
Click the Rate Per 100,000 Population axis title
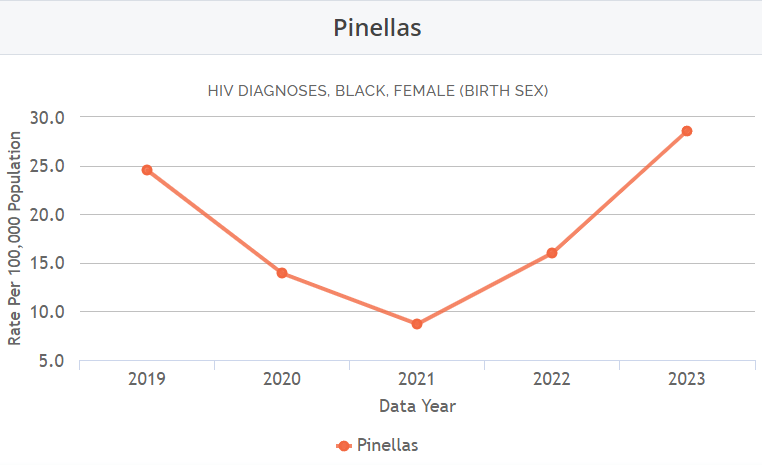(15, 238)
